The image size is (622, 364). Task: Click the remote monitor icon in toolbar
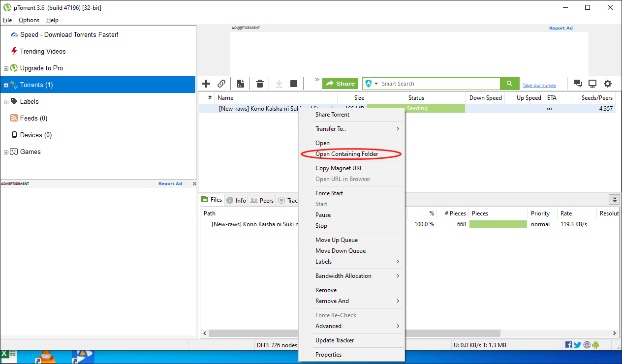[x=592, y=84]
